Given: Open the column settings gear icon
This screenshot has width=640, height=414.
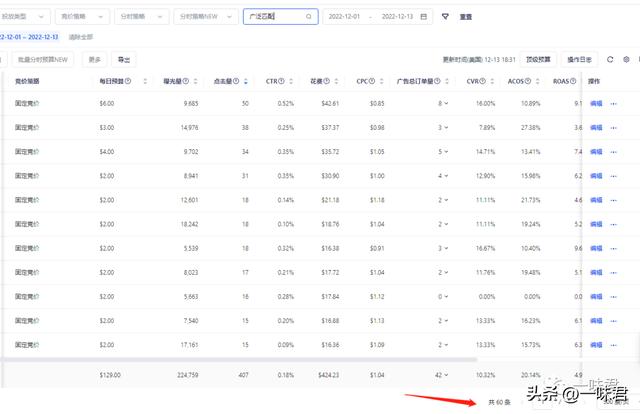Looking at the screenshot, I should [x=626, y=59].
